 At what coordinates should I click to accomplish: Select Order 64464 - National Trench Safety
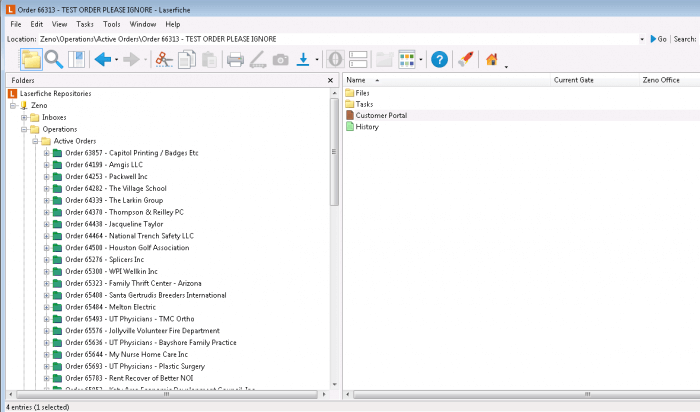(129, 236)
